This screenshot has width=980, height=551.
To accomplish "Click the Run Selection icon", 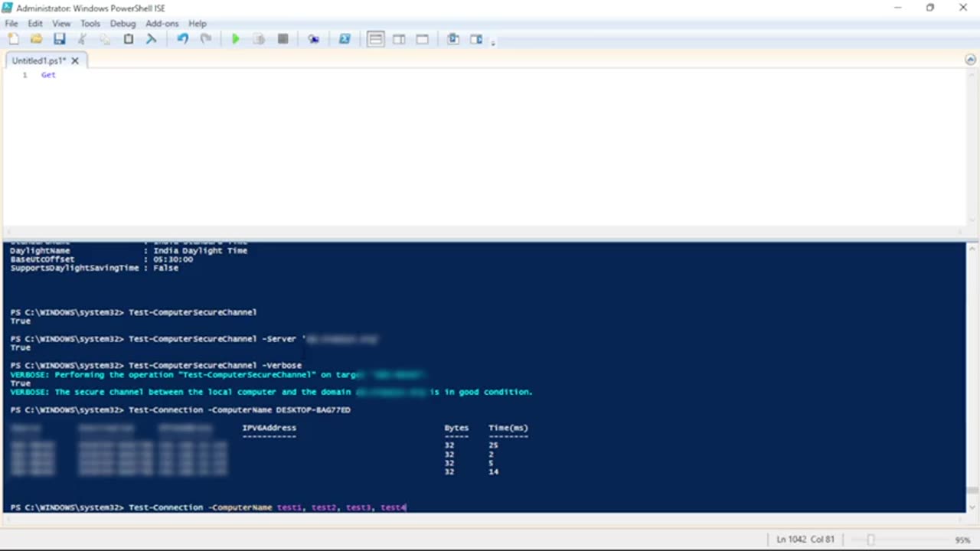I will coord(259,39).
